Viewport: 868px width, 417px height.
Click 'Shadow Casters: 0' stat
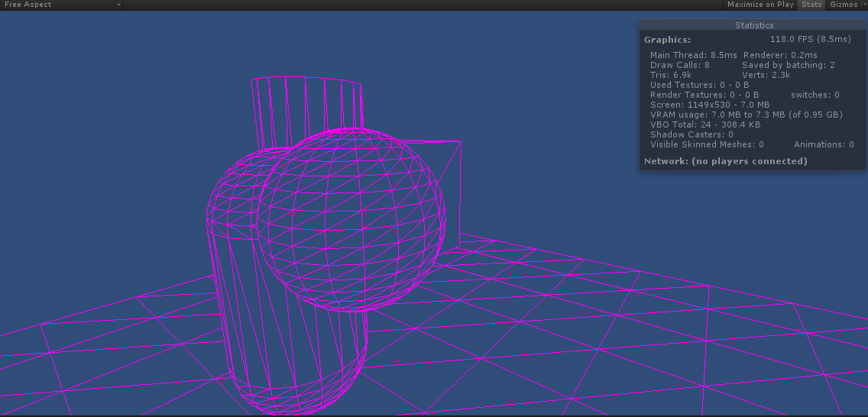(691, 135)
